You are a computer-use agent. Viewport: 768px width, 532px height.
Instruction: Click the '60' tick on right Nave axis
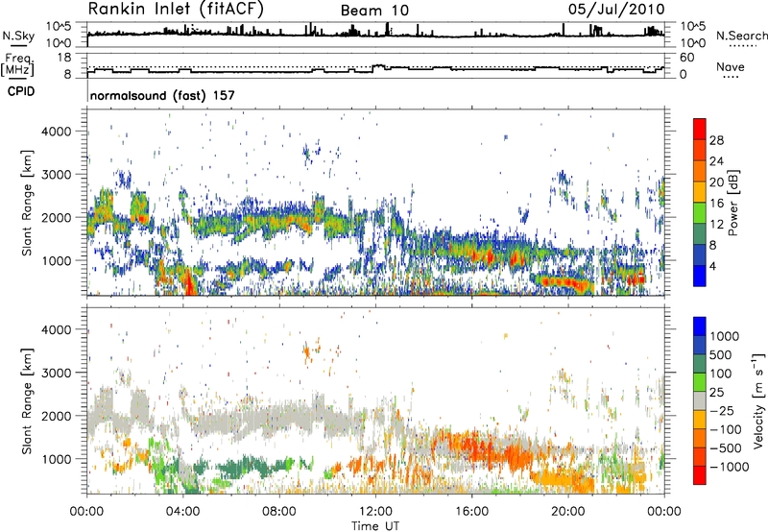click(687, 58)
